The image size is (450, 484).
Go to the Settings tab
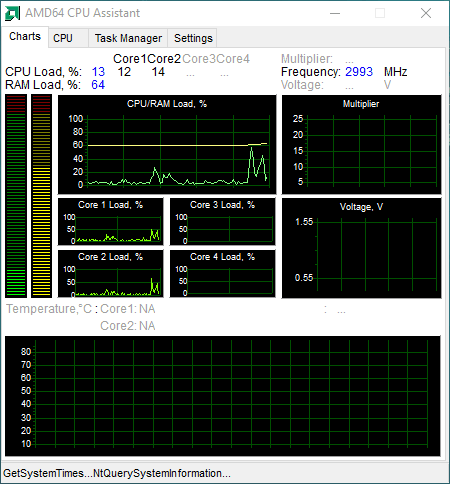193,38
